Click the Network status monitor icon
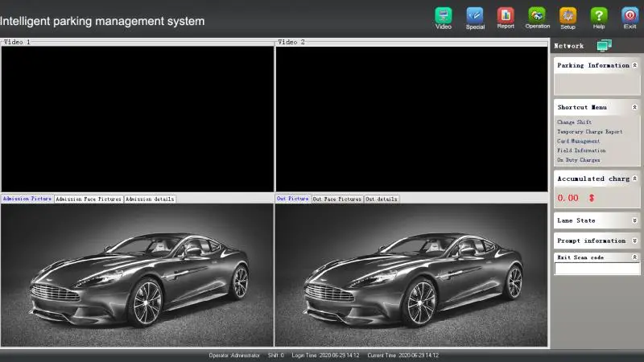Screen dimensions: 644x362 [x=604, y=46]
